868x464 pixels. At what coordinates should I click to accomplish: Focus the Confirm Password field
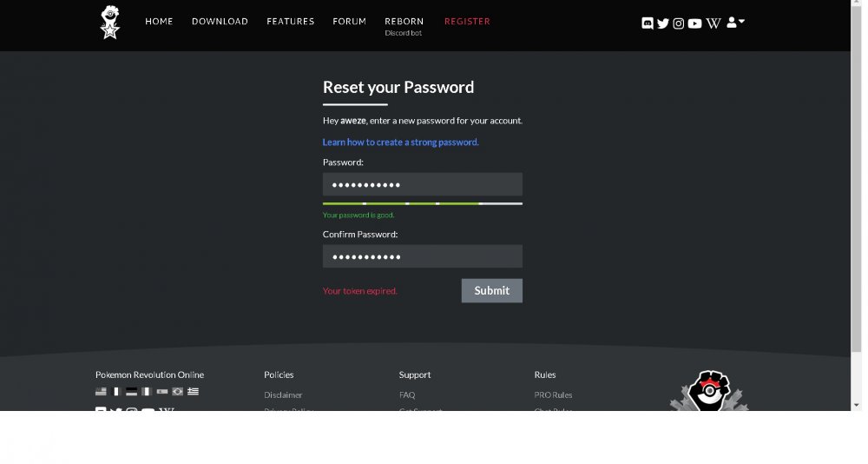(422, 257)
